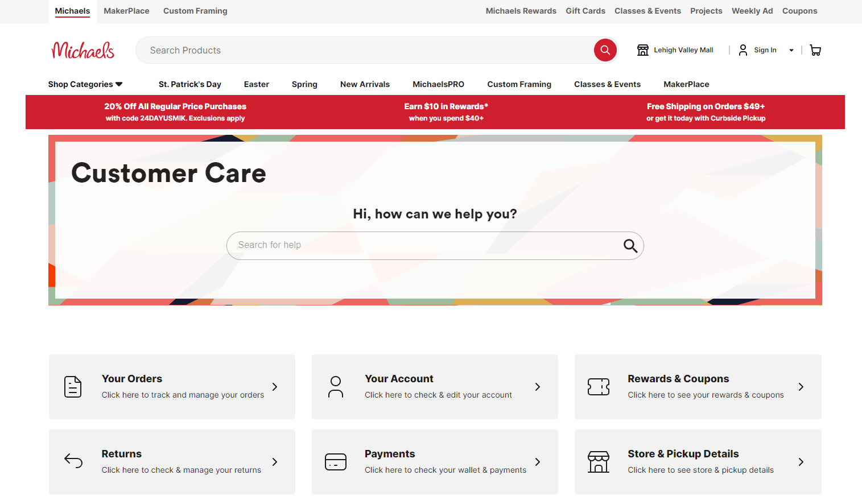The height and width of the screenshot is (504, 862).
Task: Open the Shop Categories dropdown
Action: (85, 84)
